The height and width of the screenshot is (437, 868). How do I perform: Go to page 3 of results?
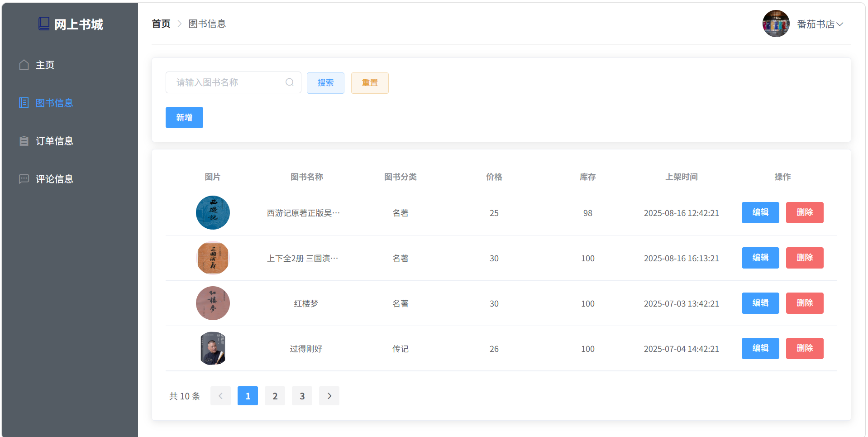coord(302,396)
